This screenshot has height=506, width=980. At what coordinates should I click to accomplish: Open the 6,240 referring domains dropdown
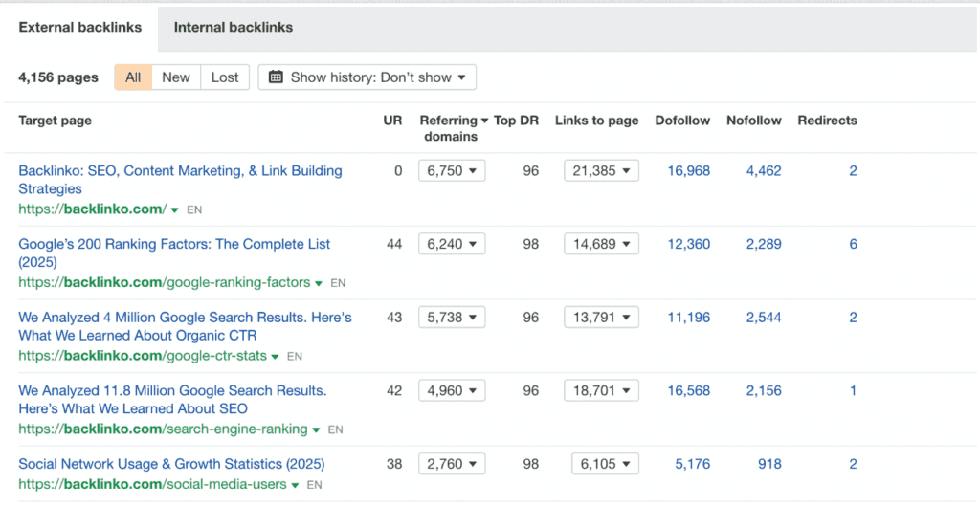(452, 244)
